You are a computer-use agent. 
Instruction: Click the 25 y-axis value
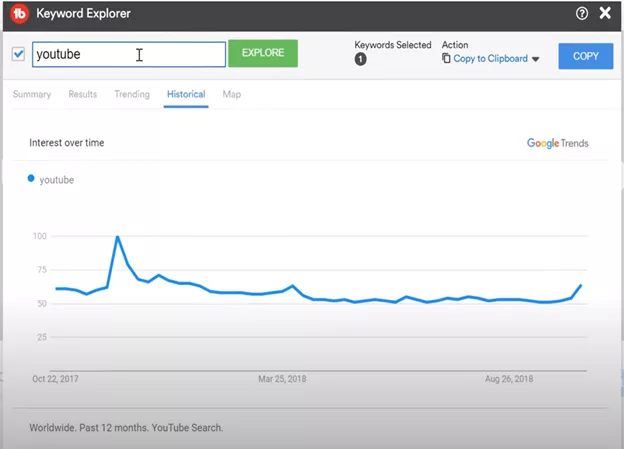pyautogui.click(x=42, y=337)
